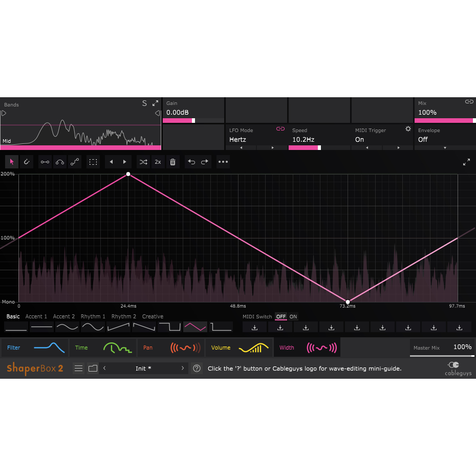Open MIDI Trigger gear settings

[408, 129]
